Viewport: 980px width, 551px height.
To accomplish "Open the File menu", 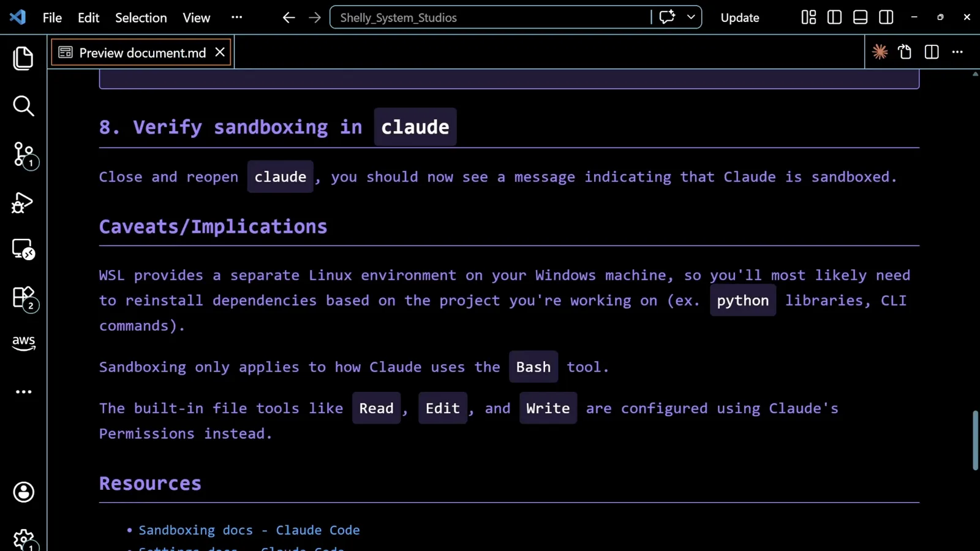I will pyautogui.click(x=52, y=18).
